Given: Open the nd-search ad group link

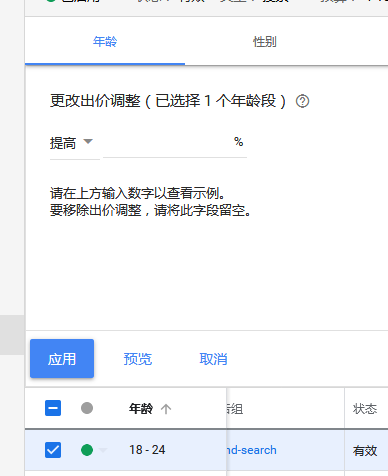Looking at the screenshot, I should (252, 450).
